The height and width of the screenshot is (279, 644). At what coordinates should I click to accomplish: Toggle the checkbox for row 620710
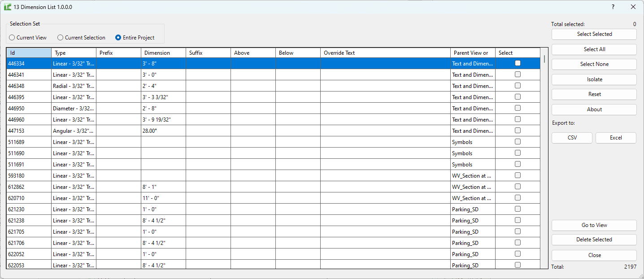click(x=518, y=198)
